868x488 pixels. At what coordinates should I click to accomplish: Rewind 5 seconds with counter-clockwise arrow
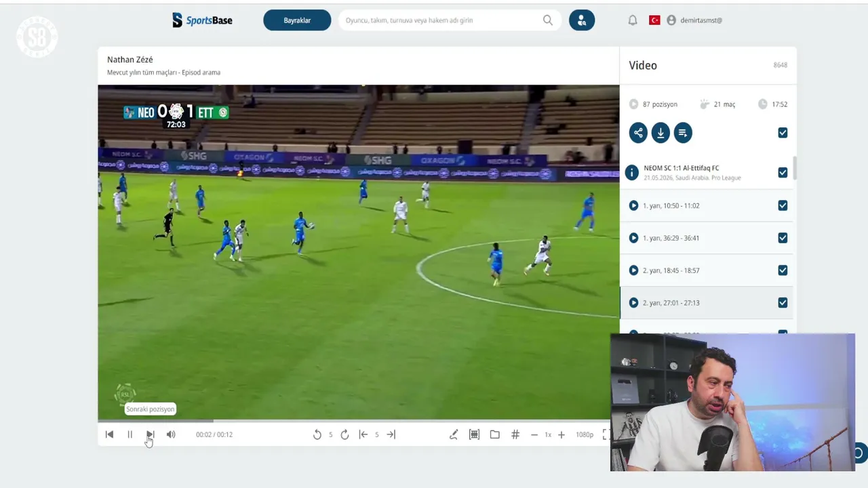(317, 434)
